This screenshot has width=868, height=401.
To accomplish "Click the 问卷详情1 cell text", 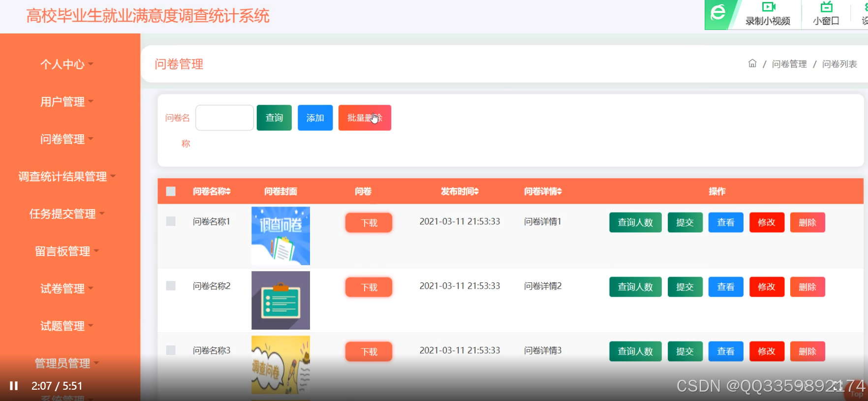I will 543,221.
